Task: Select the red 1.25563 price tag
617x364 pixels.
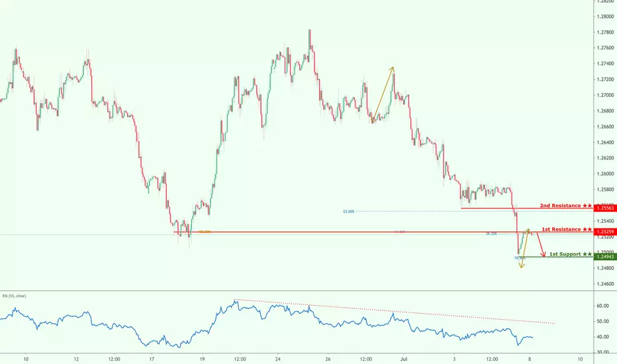Action: (x=605, y=208)
